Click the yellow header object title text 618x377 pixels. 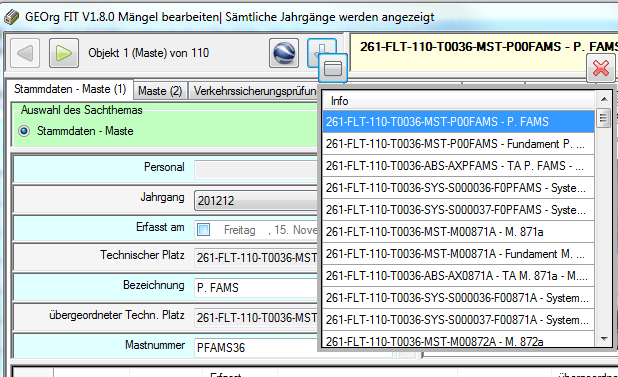tap(489, 47)
